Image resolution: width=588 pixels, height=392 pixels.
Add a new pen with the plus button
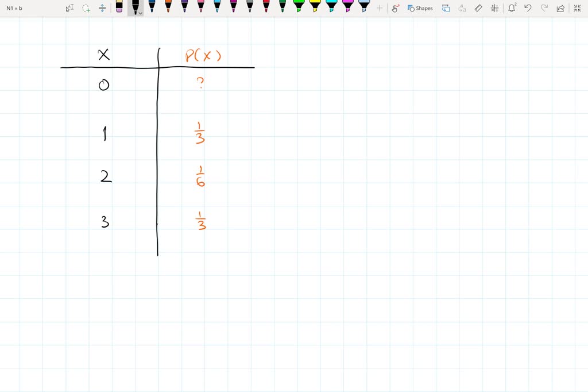(380, 8)
